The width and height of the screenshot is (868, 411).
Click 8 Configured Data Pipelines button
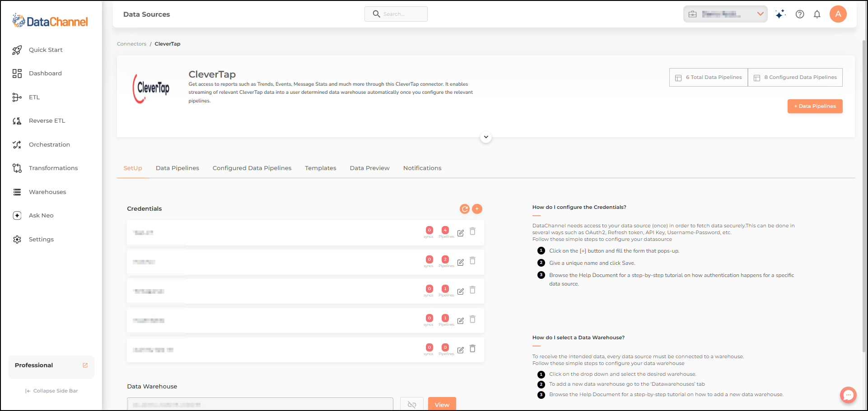[795, 78]
